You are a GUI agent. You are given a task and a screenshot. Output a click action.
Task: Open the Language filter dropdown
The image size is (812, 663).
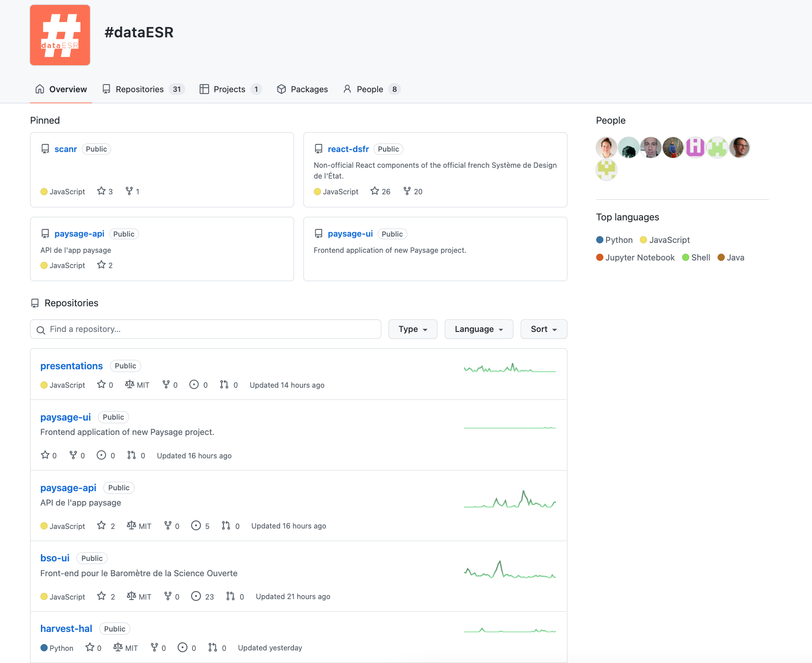point(479,329)
